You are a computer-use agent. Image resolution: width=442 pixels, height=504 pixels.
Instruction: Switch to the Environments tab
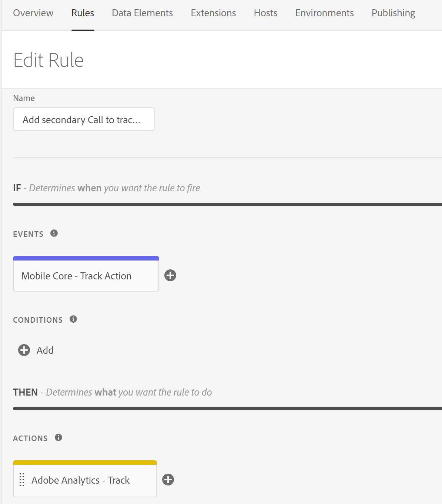[324, 13]
